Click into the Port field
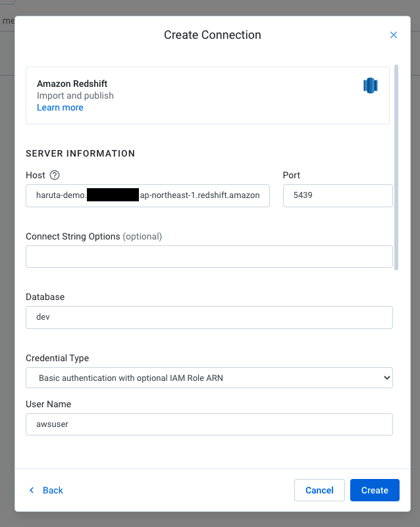420x527 pixels. [338, 195]
